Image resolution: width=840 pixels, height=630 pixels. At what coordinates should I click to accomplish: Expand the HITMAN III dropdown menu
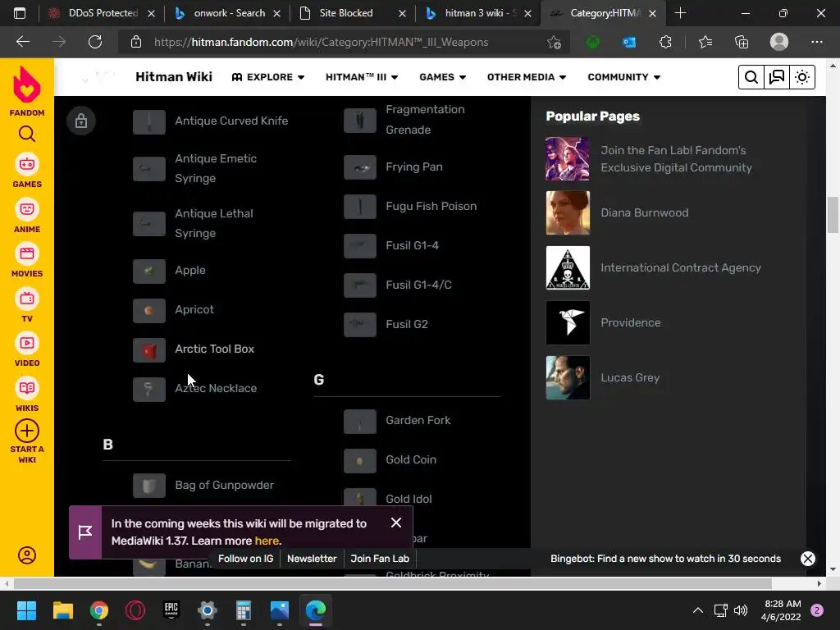click(362, 77)
